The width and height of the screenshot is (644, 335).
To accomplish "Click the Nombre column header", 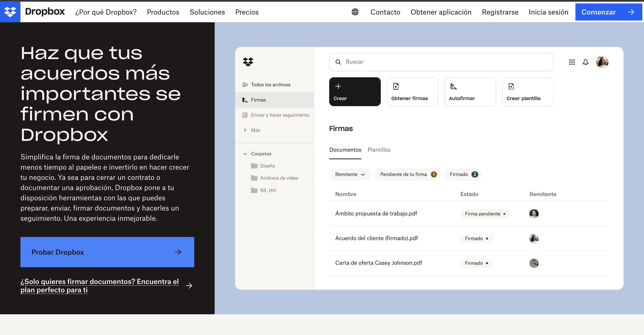I will click(346, 194).
